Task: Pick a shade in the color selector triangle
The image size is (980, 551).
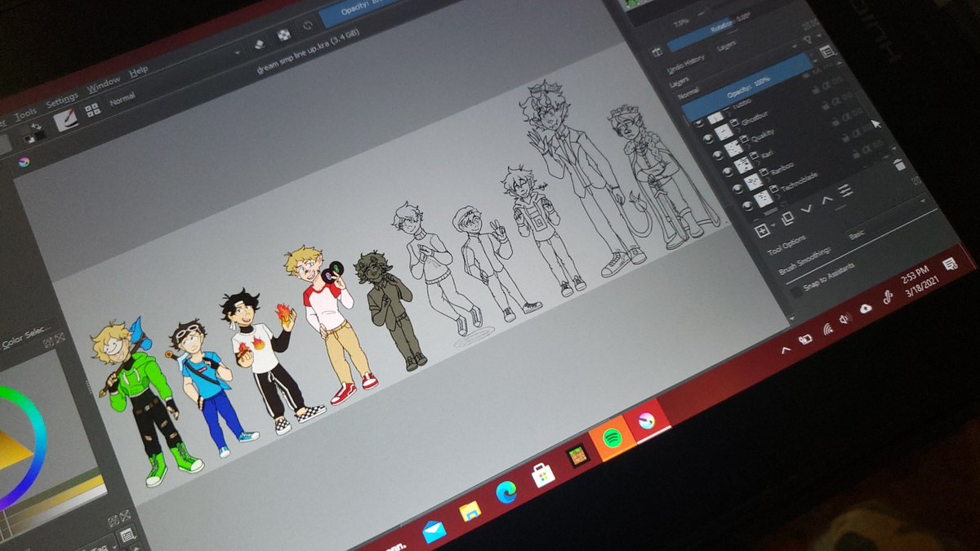Action: click(x=11, y=447)
